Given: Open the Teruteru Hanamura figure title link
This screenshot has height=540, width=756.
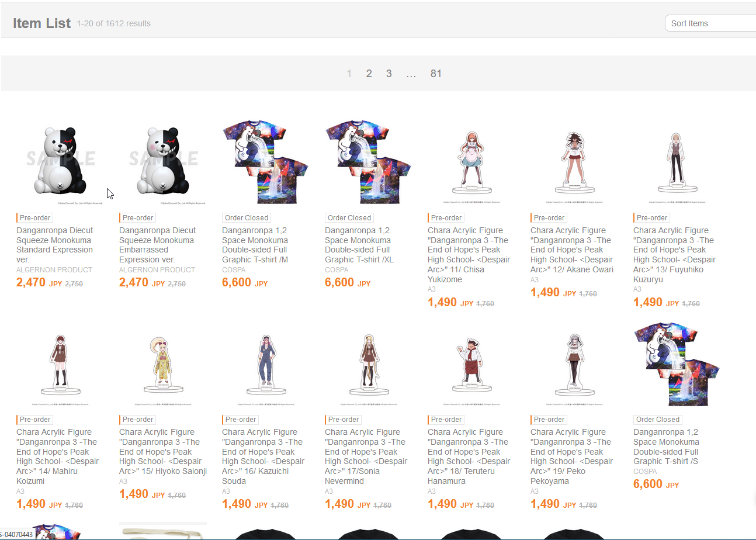Looking at the screenshot, I should coord(469,456).
